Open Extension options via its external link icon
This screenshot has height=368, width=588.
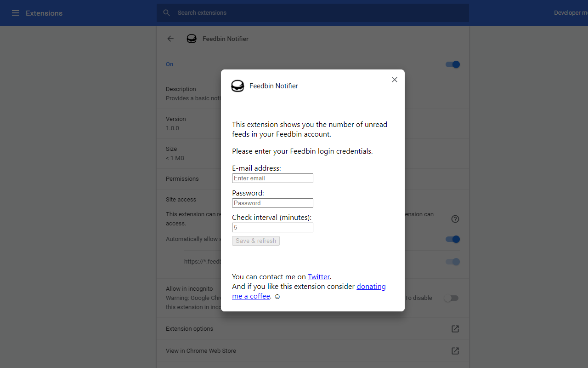455,328
